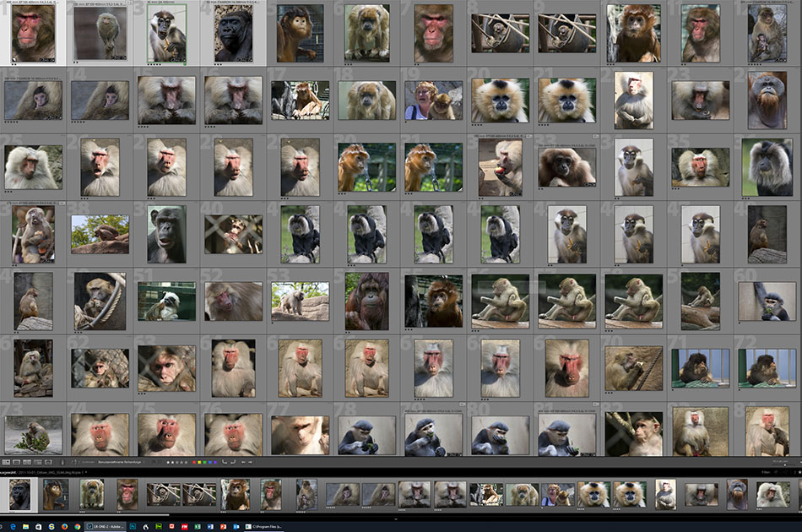Select the first macaque thumbnail in grid
802x532 pixels.
(x=33, y=35)
